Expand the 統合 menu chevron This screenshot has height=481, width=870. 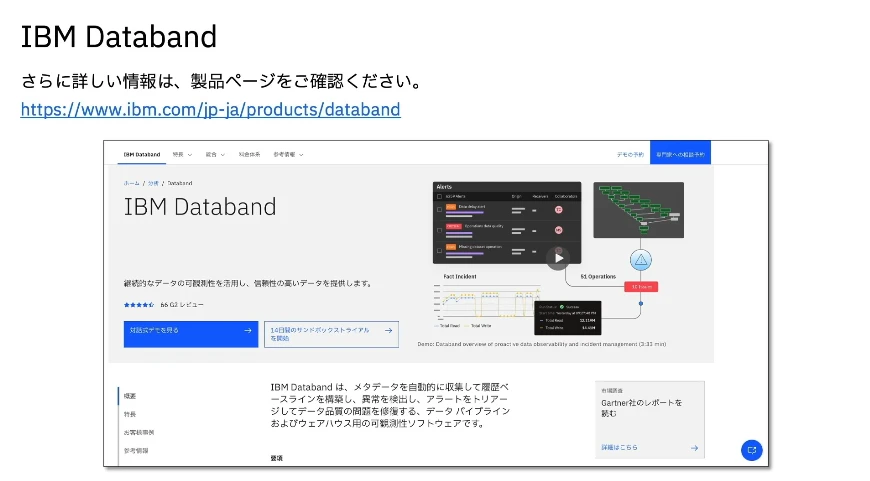pos(222,155)
